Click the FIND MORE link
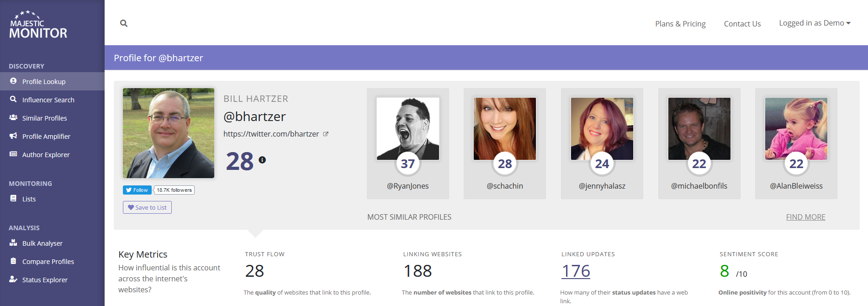The image size is (868, 306). [805, 217]
